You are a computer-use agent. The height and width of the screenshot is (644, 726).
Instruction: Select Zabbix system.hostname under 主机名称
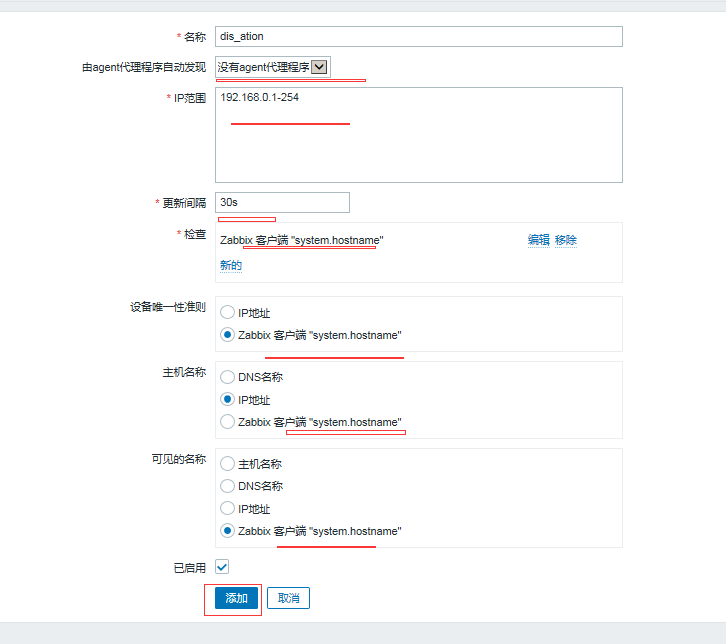(x=227, y=422)
